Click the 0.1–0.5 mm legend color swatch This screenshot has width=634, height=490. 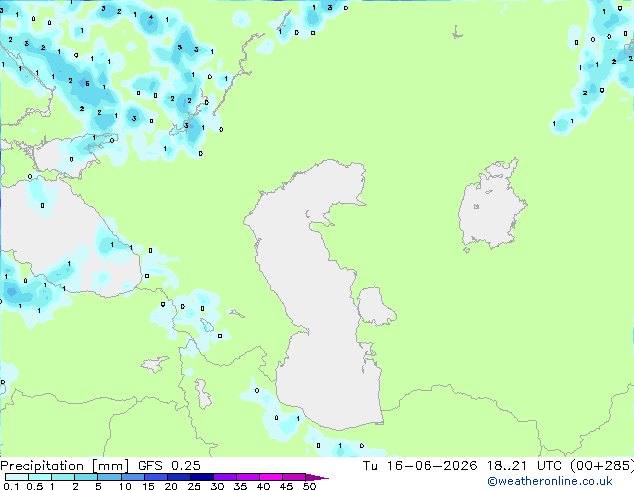17,477
